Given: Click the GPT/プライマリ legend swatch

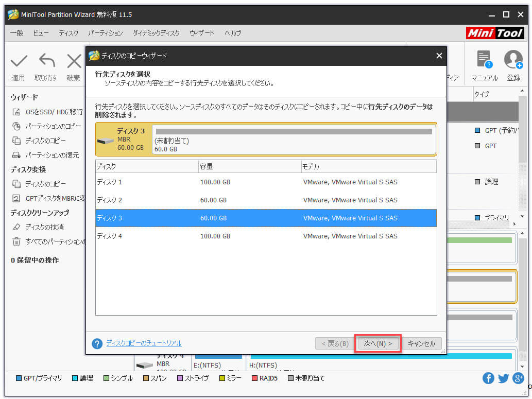Looking at the screenshot, I should click(19, 378).
